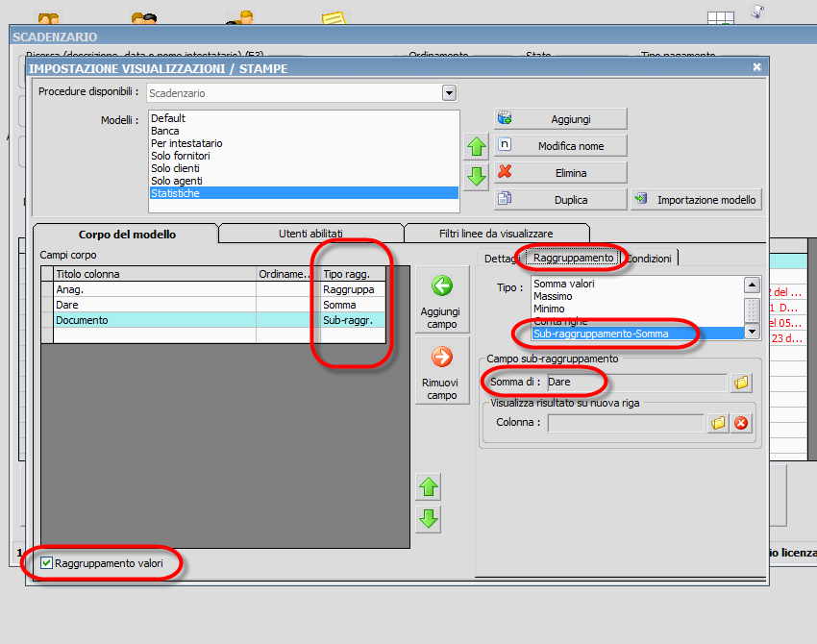Screen dimensions: 817x644
Task: Click the Somma di input field
Action: click(636, 382)
